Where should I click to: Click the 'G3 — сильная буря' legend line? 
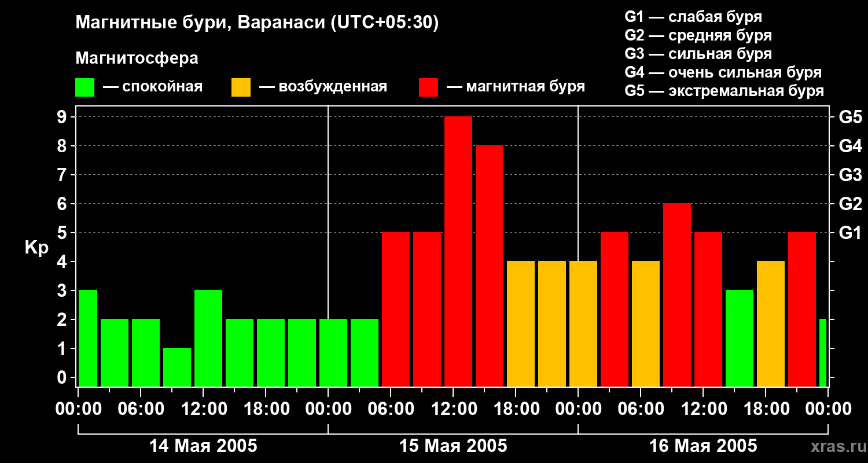point(698,54)
